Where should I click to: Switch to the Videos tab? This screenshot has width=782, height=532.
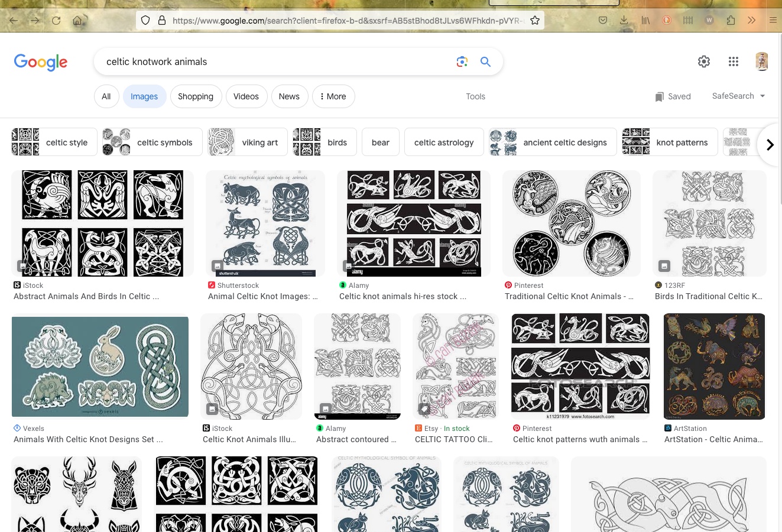click(x=246, y=96)
